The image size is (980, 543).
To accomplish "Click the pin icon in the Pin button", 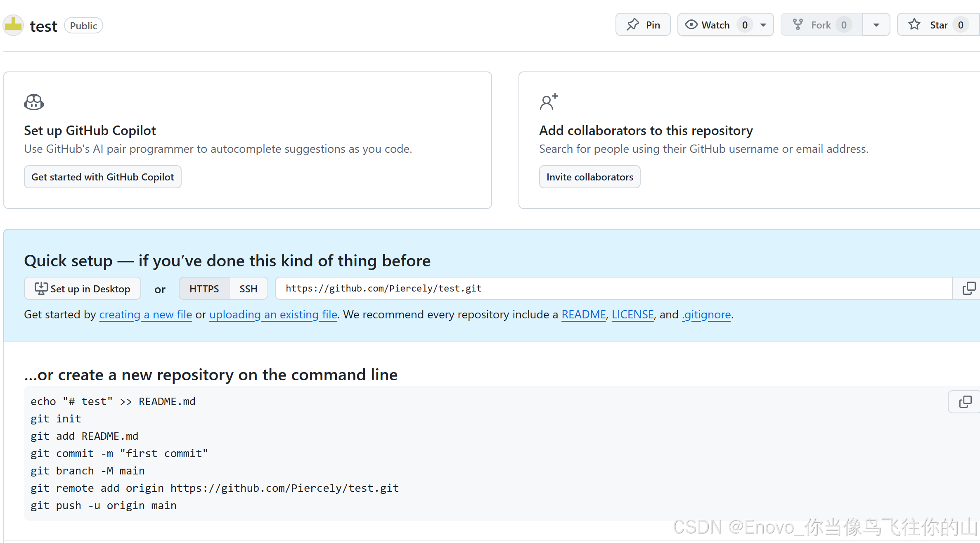I will click(632, 25).
